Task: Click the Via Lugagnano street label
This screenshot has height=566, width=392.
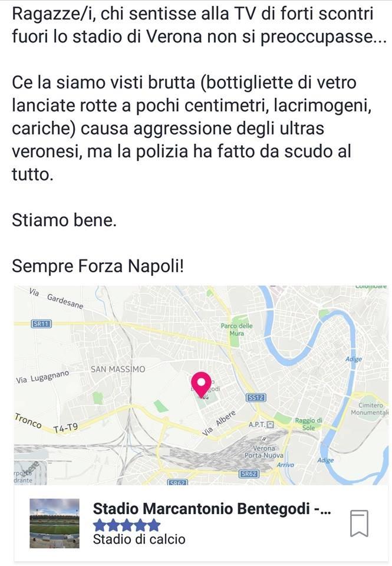Action: tap(43, 377)
